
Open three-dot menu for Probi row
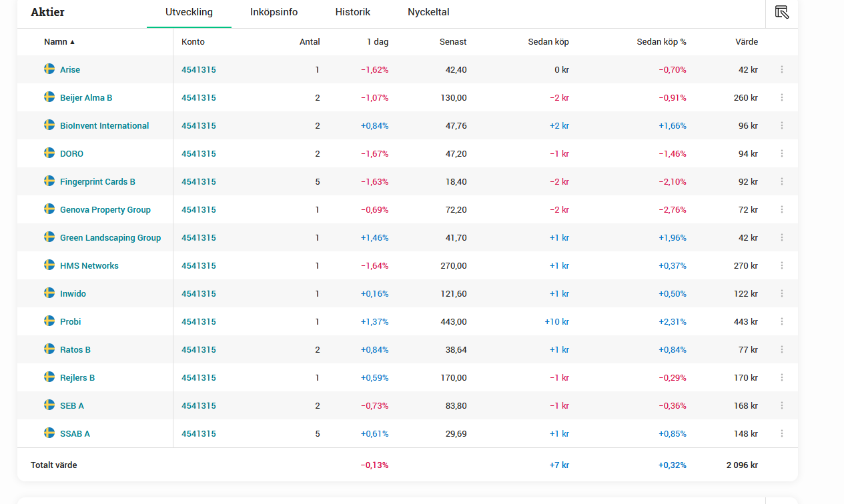[x=782, y=321]
